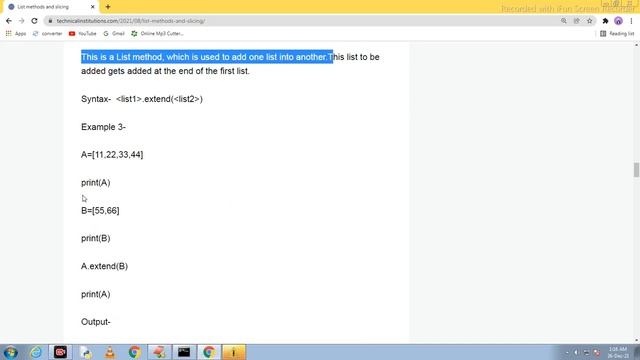Click the page's vertical scrollbar thumb
The image size is (640, 360).
[636, 170]
